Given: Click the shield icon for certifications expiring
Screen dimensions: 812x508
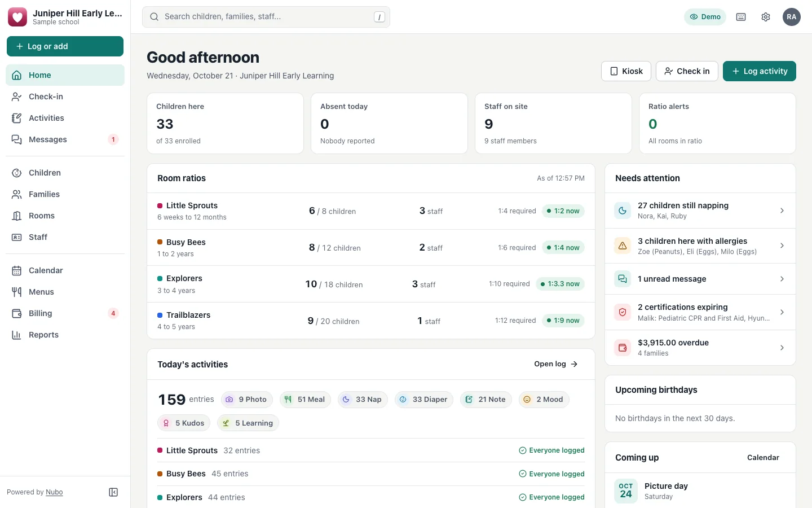Looking at the screenshot, I should tap(623, 312).
